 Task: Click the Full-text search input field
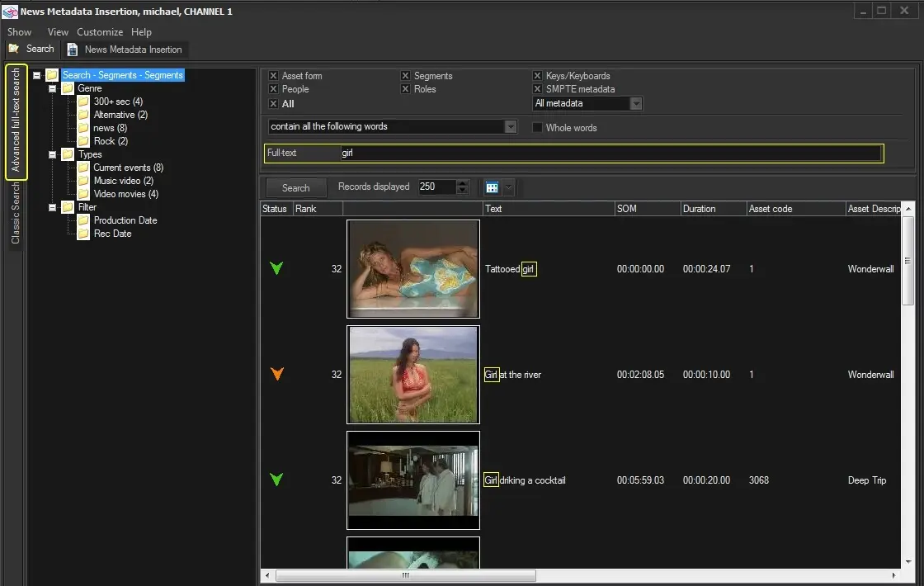(x=609, y=154)
